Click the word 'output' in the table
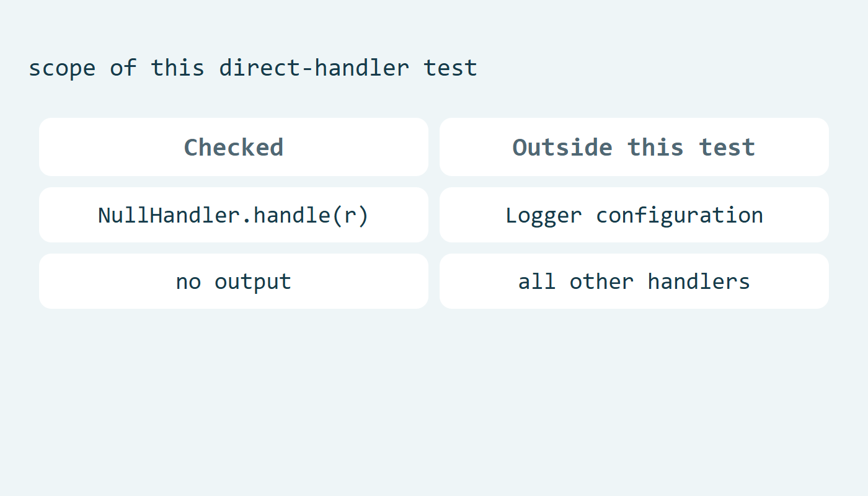Screen dimensions: 868x496 point(253,282)
